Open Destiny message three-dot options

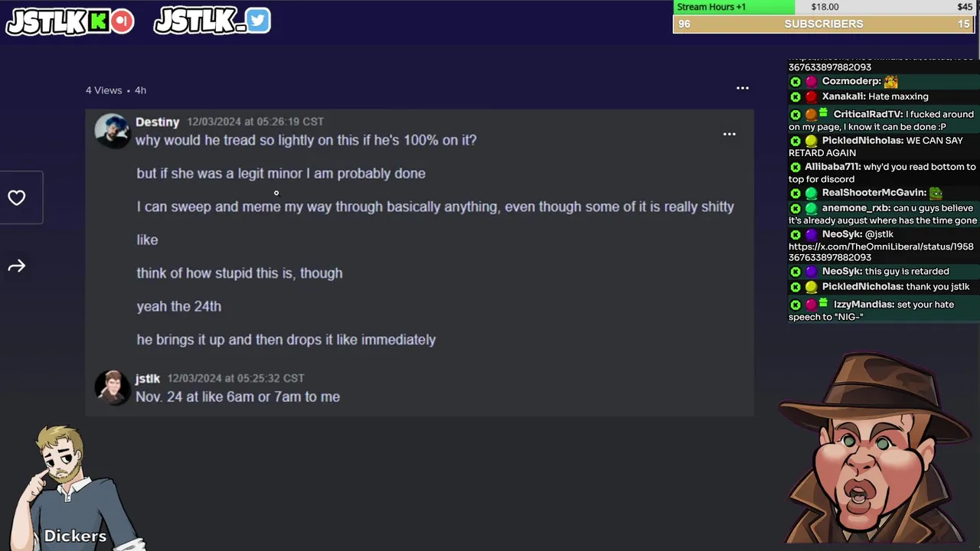pyautogui.click(x=730, y=134)
